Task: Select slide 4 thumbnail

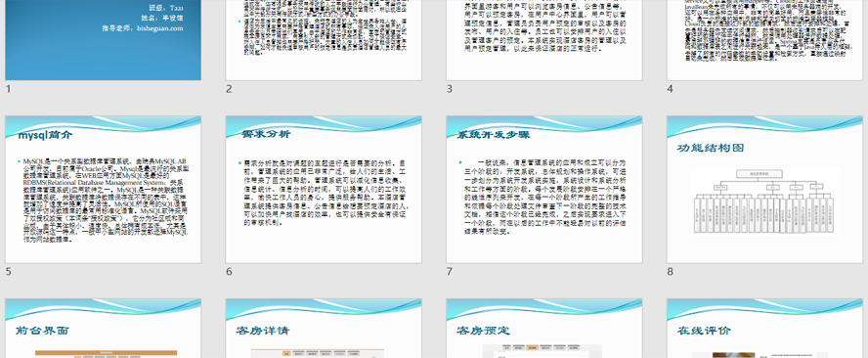Action: 764,40
